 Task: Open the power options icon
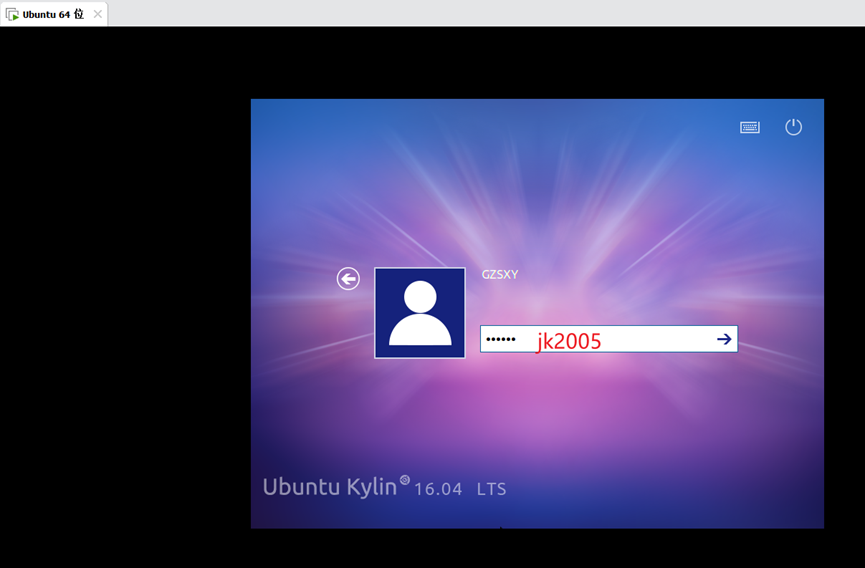(793, 127)
